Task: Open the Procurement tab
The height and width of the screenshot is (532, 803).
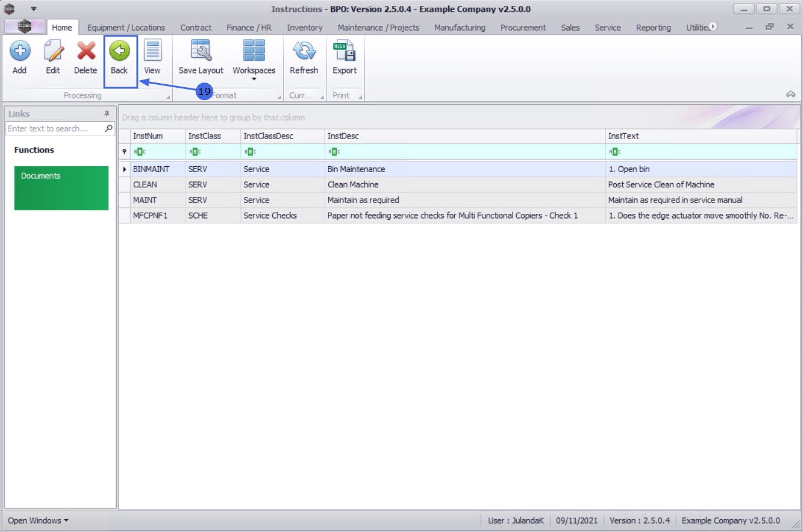Action: coord(523,28)
